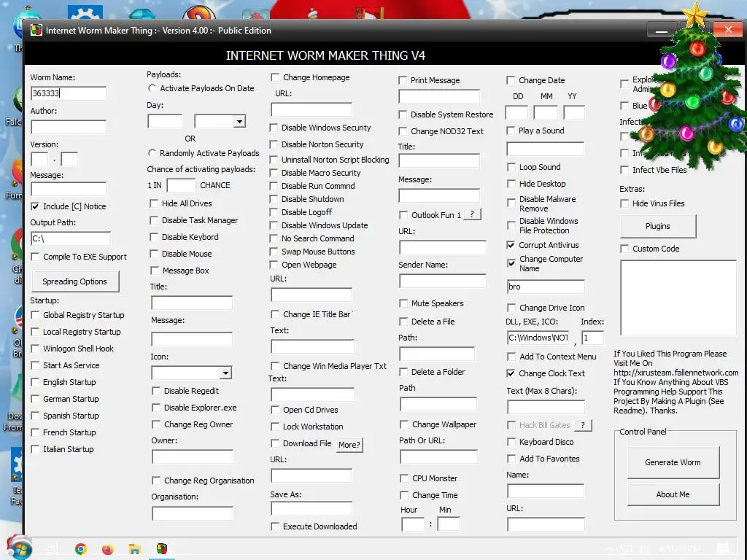Tick Infect Vbe Files checkbox

click(x=624, y=170)
